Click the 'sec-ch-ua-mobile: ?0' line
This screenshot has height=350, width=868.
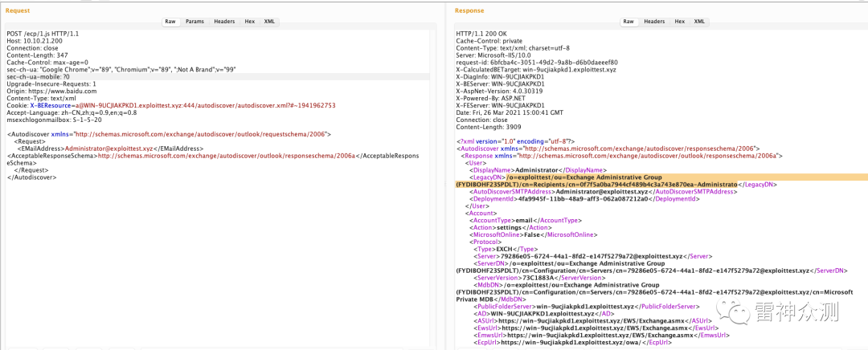[x=39, y=77]
